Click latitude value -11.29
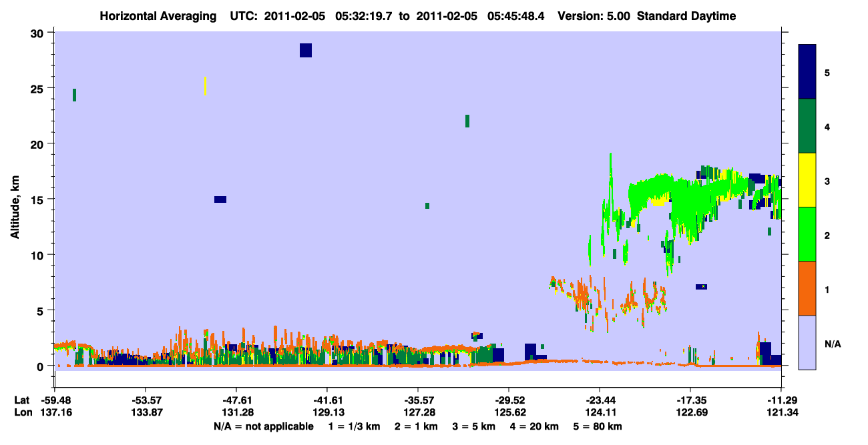 [780, 400]
